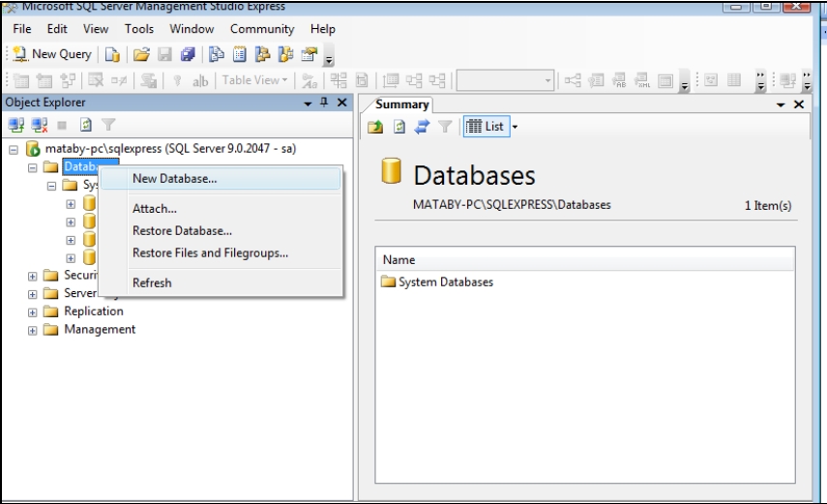Expand the Security folder node
This screenshot has height=504, width=827.
point(33,276)
